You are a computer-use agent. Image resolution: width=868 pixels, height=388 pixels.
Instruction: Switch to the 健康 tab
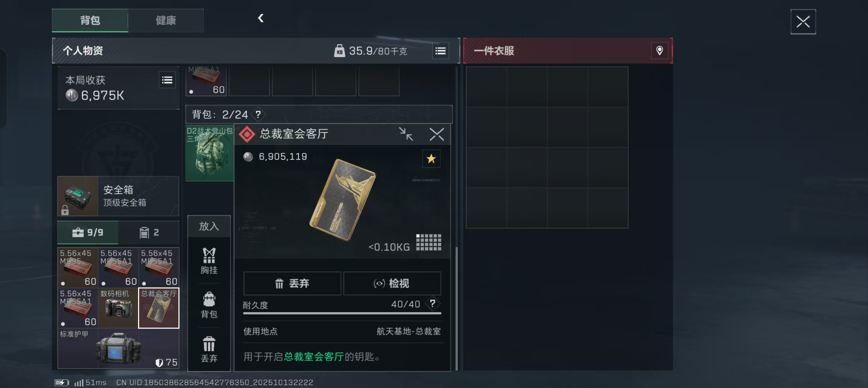(166, 20)
